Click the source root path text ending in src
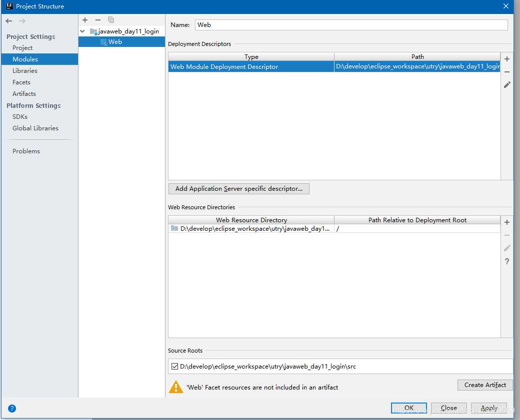This screenshot has width=520, height=420. (268, 367)
